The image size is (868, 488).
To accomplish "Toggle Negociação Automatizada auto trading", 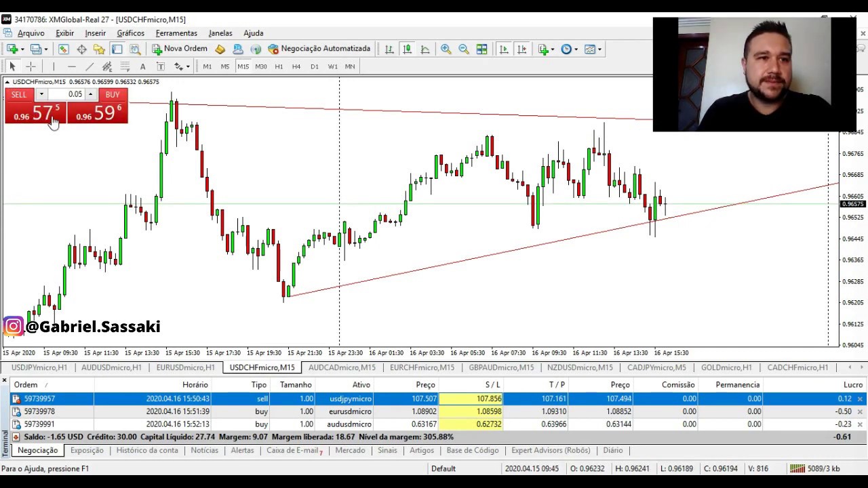I will 319,49.
